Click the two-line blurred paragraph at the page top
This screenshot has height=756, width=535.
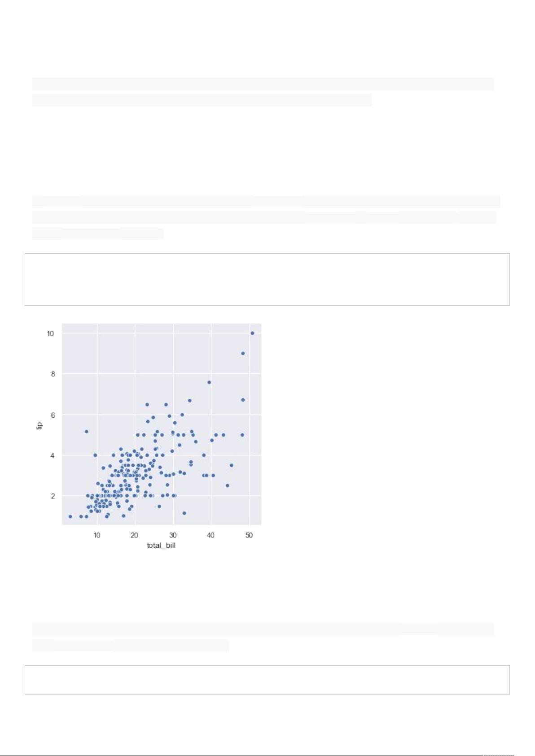click(263, 92)
